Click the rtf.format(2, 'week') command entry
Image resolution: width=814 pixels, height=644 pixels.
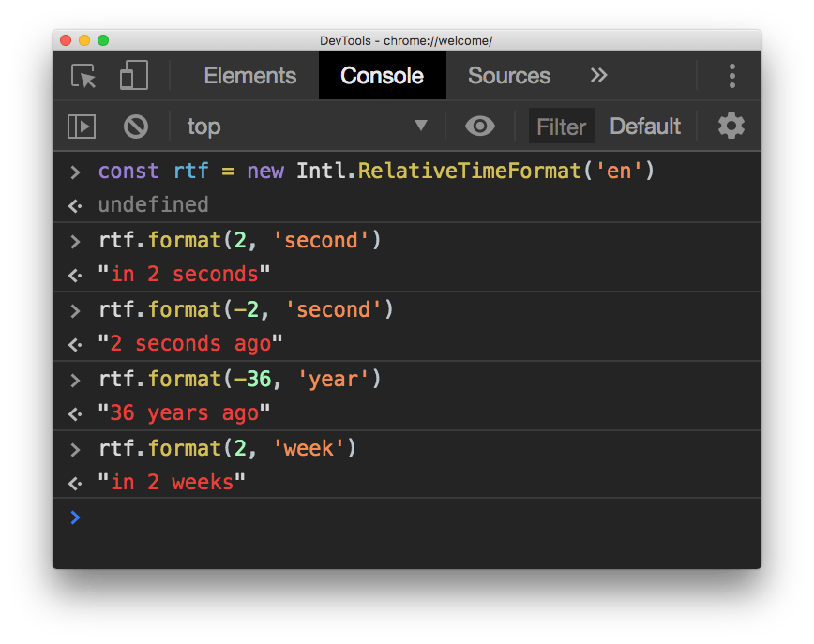tap(227, 448)
